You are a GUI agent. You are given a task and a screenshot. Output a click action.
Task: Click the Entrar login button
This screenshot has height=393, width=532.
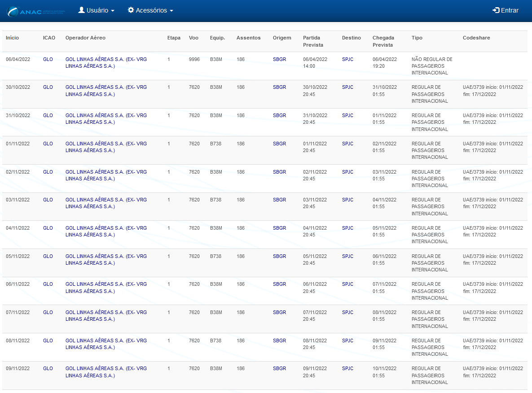pos(506,10)
